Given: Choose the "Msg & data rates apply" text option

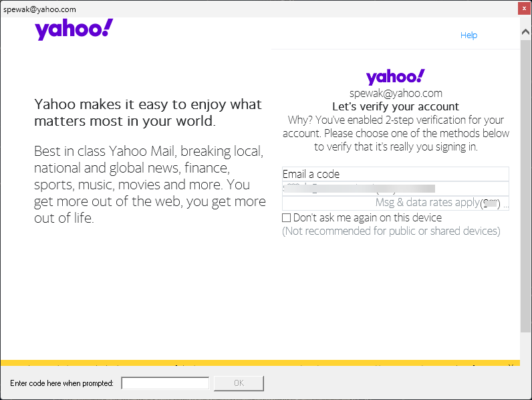Looking at the screenshot, I should [395, 203].
